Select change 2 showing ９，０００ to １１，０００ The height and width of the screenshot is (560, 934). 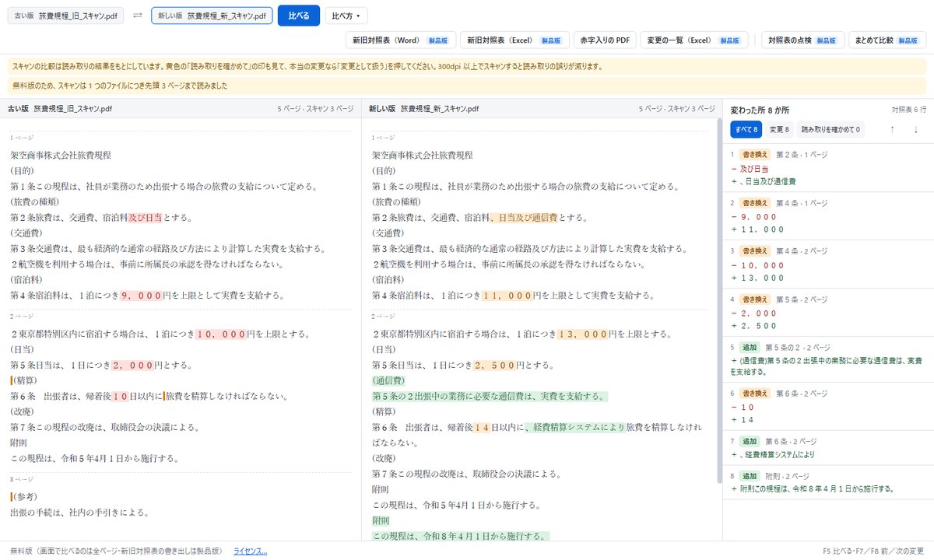click(828, 216)
